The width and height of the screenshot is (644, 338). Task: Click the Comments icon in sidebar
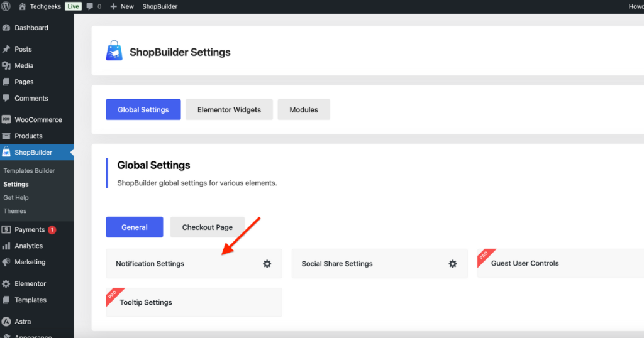(6, 98)
